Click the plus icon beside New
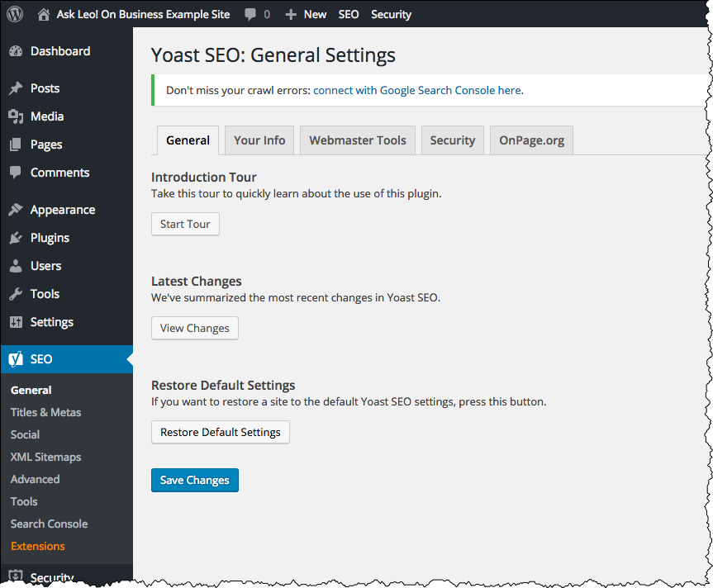 point(291,15)
